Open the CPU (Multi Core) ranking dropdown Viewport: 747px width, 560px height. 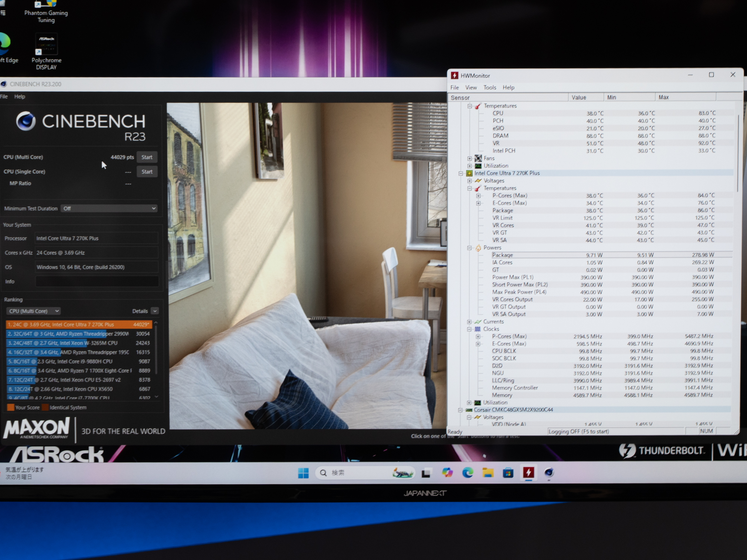coord(33,311)
